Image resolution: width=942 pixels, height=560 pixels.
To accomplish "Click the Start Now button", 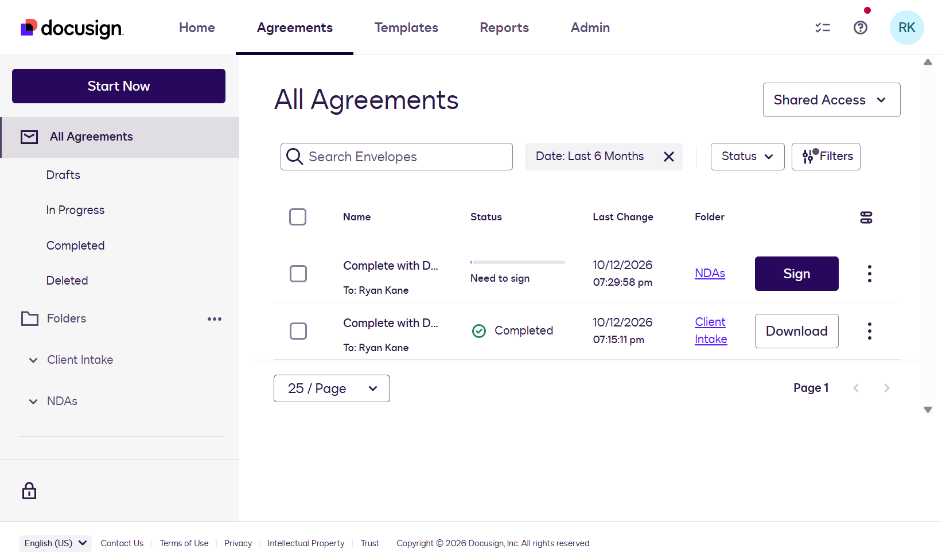I will point(119,86).
